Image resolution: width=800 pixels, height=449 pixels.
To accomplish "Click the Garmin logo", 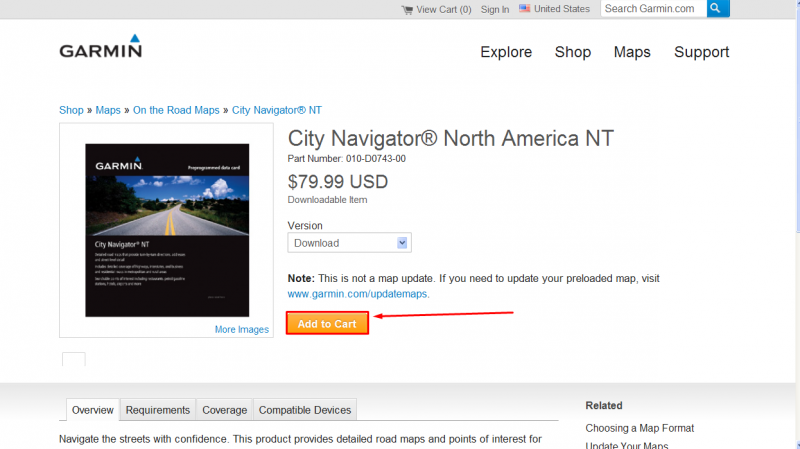I will (100, 48).
